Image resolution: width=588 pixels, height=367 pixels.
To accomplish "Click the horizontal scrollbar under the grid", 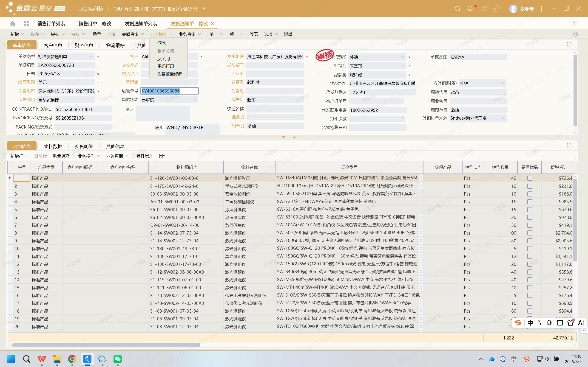I will coord(106,345).
